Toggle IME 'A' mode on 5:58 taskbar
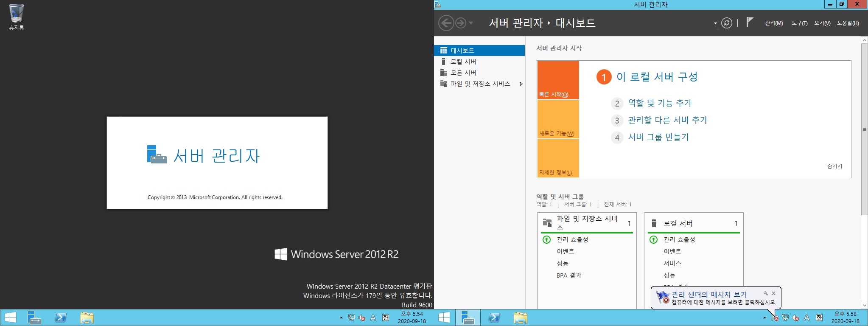 [807, 318]
